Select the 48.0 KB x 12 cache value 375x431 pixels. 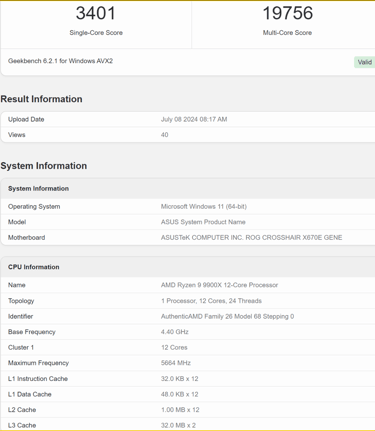[179, 394]
